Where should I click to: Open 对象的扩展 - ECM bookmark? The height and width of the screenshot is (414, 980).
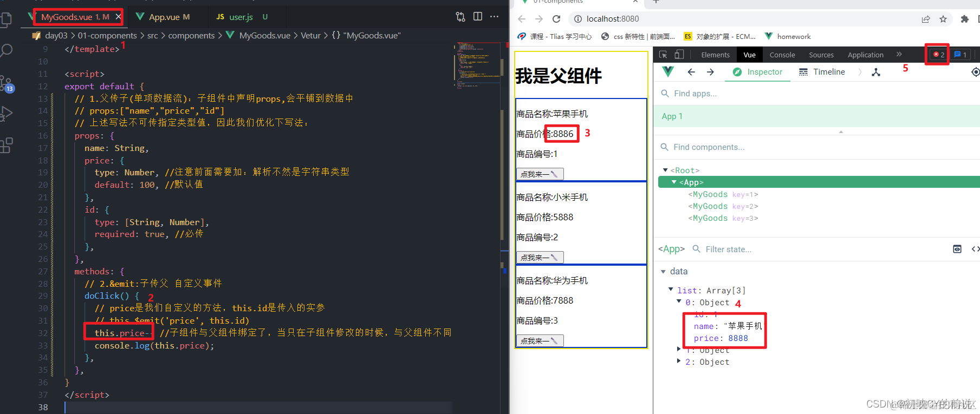click(720, 36)
